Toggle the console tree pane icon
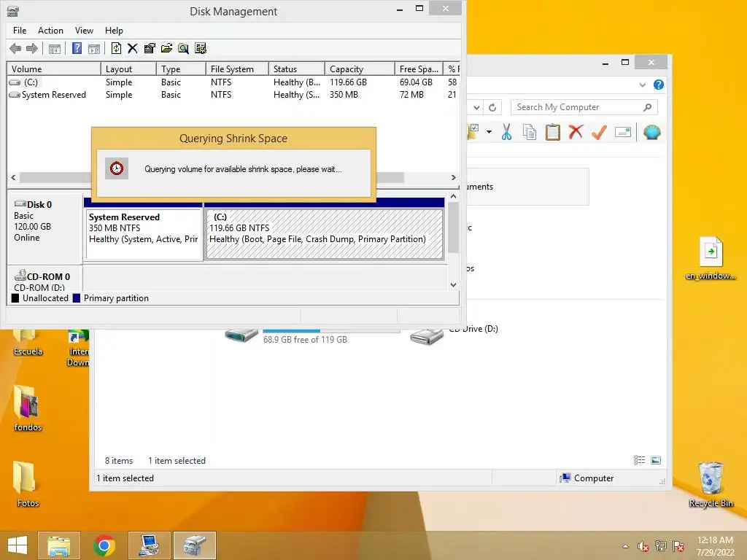 point(55,48)
